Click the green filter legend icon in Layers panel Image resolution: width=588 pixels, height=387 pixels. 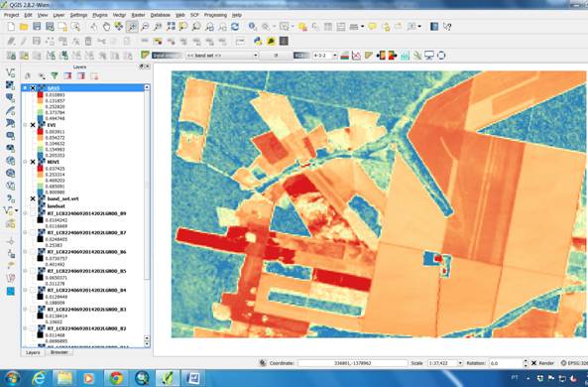tap(55, 76)
